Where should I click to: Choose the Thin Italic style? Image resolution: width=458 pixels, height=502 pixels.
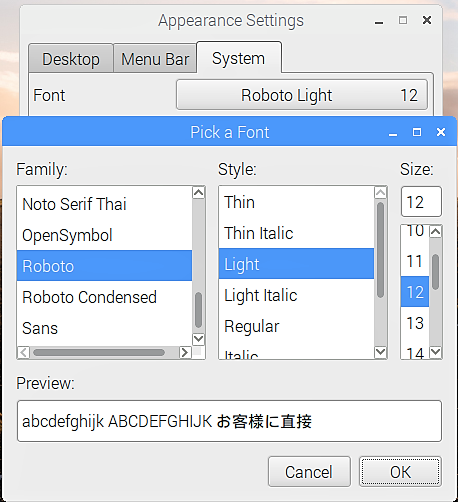296,233
